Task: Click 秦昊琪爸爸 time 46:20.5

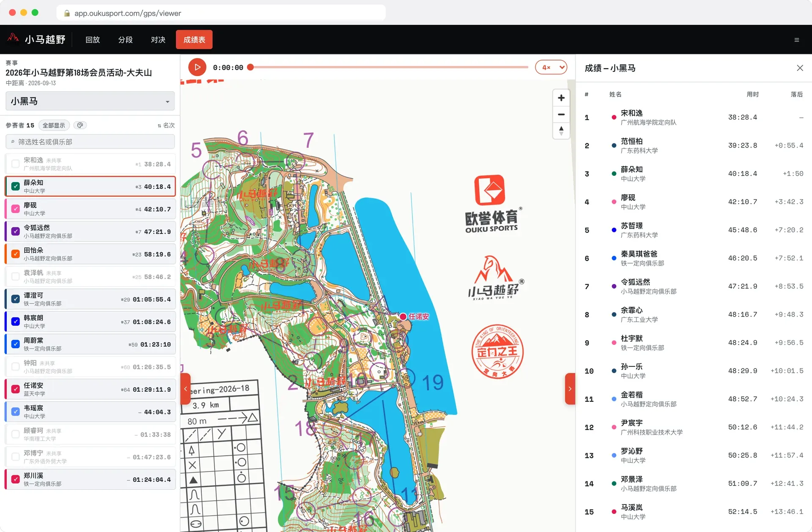Action: (742, 258)
